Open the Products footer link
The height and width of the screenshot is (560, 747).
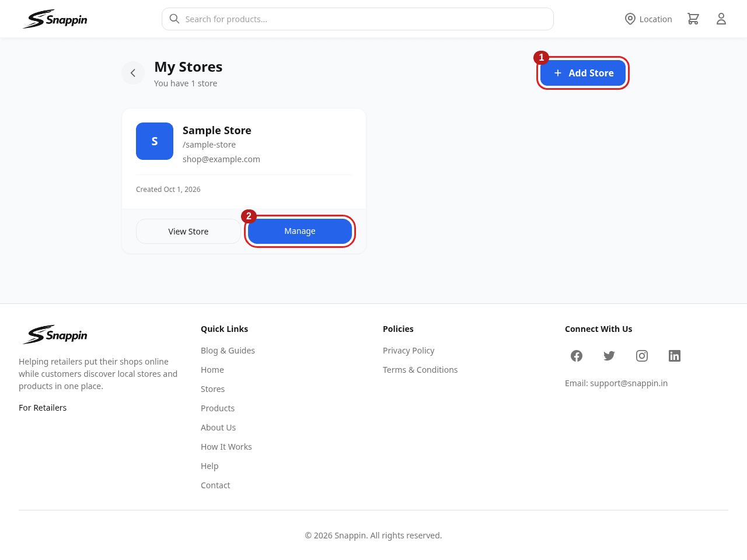[218, 408]
